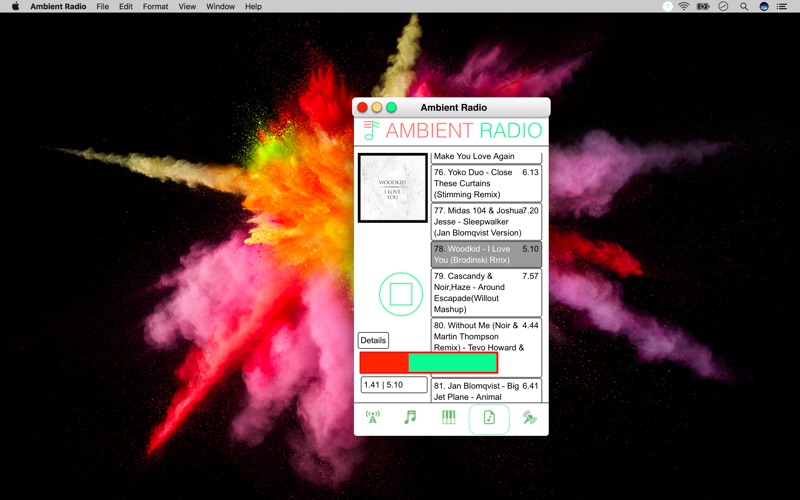Image resolution: width=800 pixels, height=500 pixels.
Task: Select track 78 Woodkid - I Love You
Action: pyautogui.click(x=486, y=254)
